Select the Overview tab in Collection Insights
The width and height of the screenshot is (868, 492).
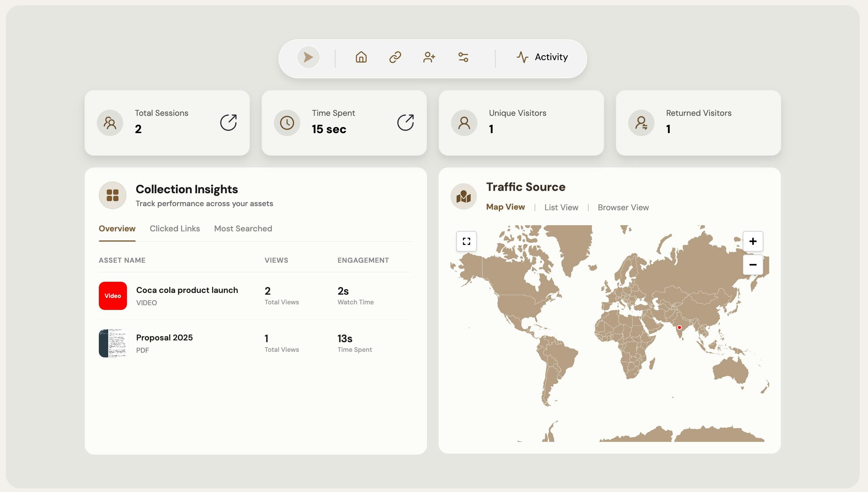[x=117, y=228]
